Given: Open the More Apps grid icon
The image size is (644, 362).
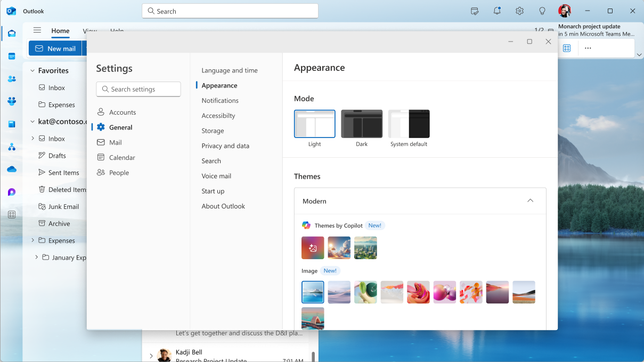Looking at the screenshot, I should [11, 214].
